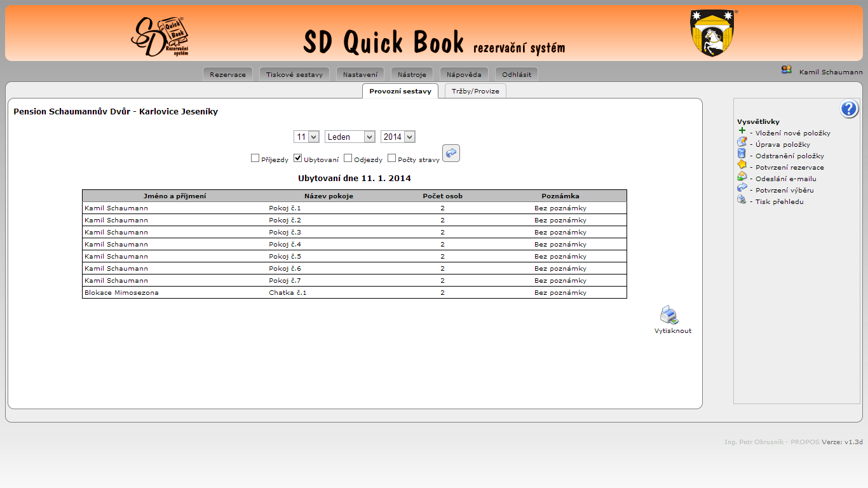
Task: Click the Chatka č.1 cell
Action: 287,292
